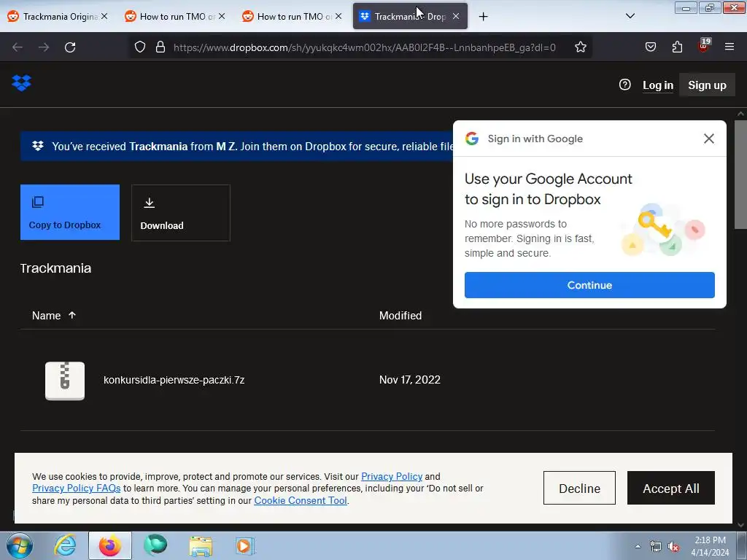The height and width of the screenshot is (560, 747).
Task: Open the Privacy Policy FAQs link
Action: click(x=76, y=488)
